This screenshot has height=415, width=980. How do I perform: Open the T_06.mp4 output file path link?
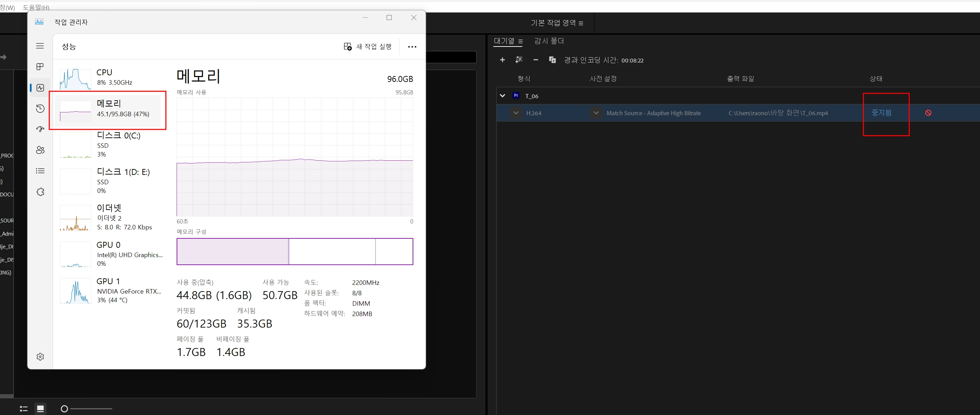pyautogui.click(x=778, y=113)
